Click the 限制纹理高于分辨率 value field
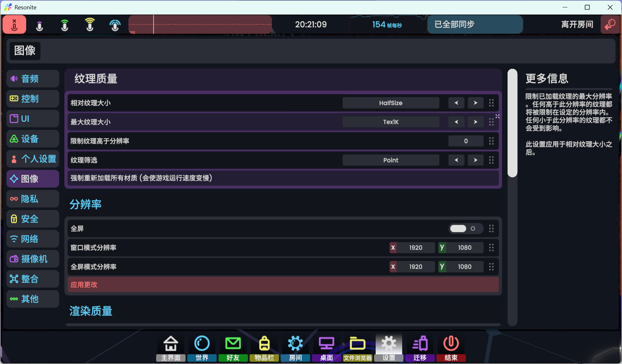 click(466, 141)
